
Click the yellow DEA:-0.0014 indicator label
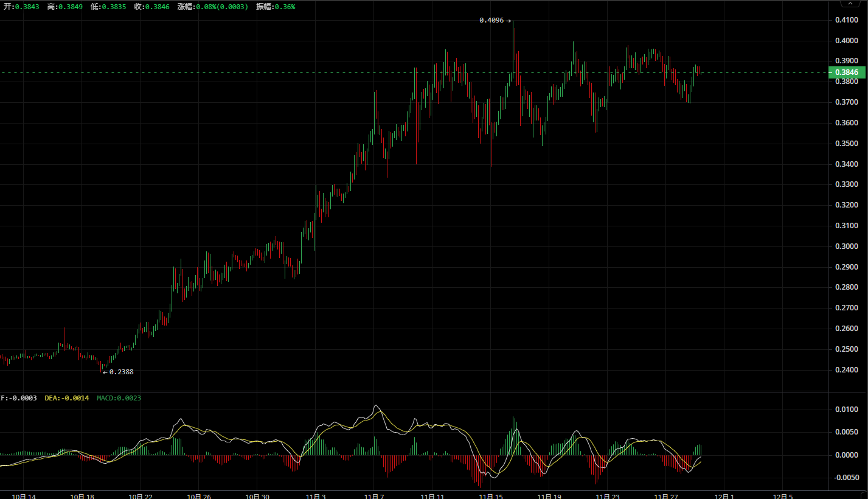[67, 398]
